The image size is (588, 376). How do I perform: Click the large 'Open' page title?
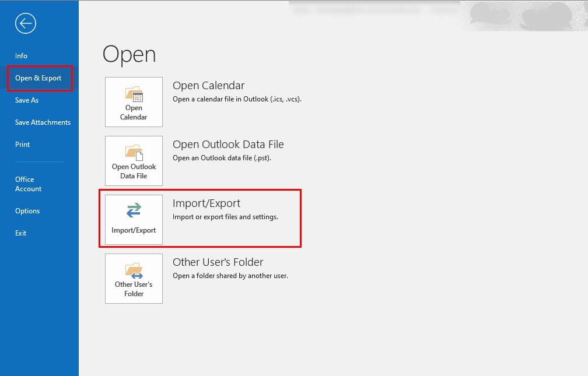(x=129, y=55)
